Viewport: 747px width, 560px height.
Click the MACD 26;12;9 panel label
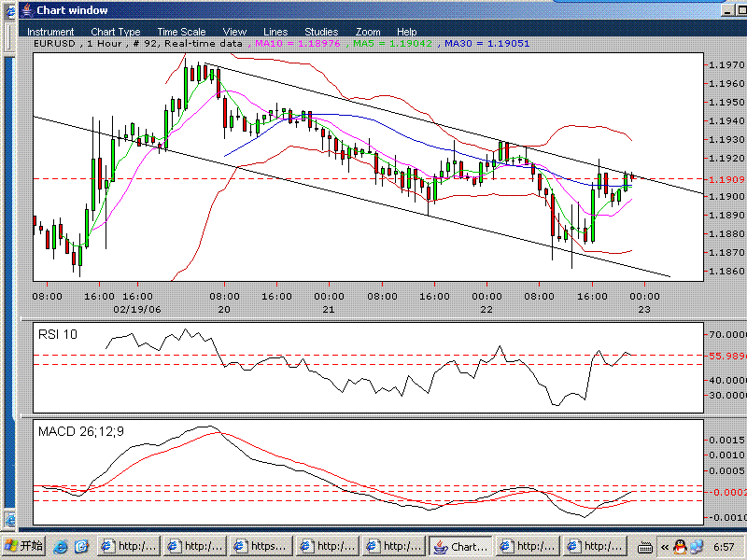pyautogui.click(x=81, y=431)
